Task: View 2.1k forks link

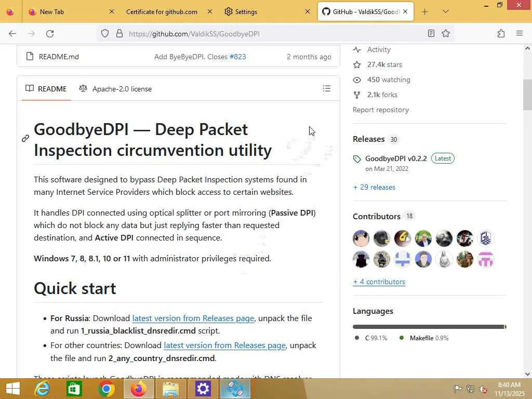Action: pyautogui.click(x=382, y=95)
